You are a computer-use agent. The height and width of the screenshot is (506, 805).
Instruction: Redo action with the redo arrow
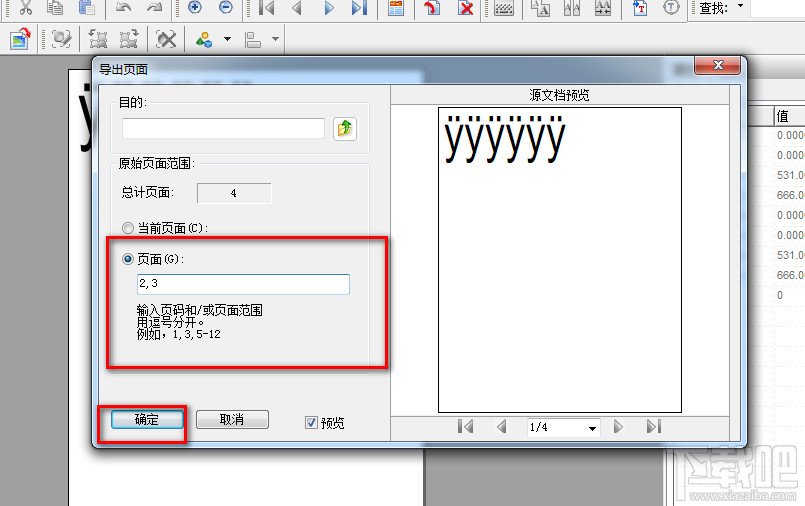pos(155,7)
